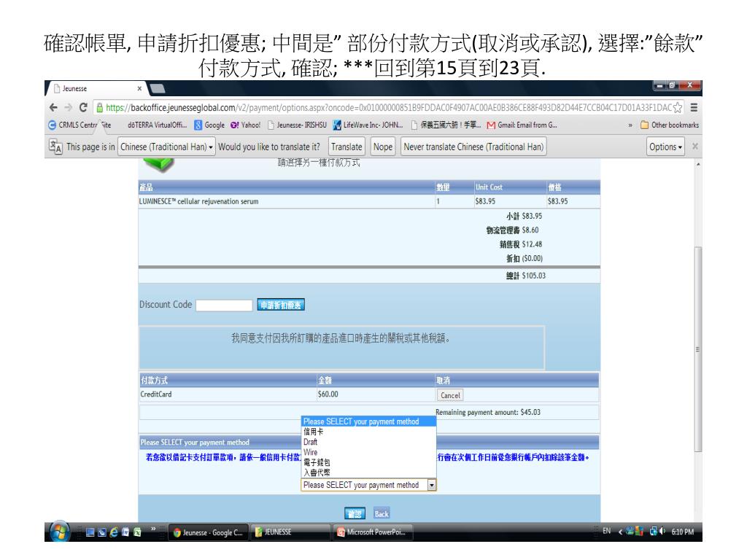Image resolution: width=747 pixels, height=560 pixels.
Task: Click the page vertical scrollbar thumb
Action: (x=697, y=349)
